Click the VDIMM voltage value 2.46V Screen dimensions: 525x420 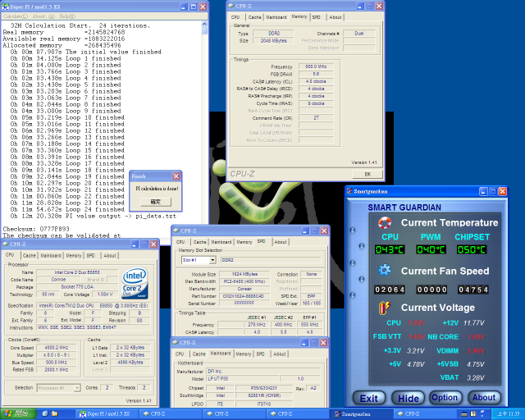tap(476, 351)
